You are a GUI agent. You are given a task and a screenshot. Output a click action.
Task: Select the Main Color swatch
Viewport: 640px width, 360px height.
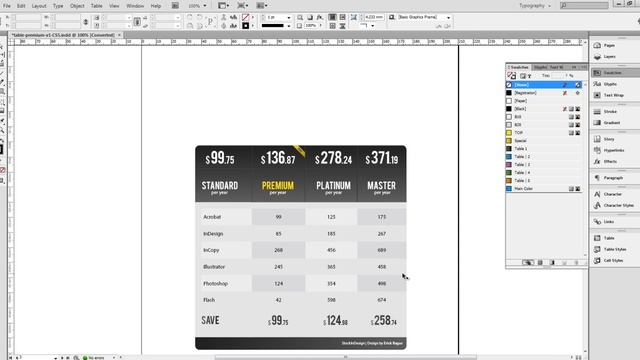544,189
